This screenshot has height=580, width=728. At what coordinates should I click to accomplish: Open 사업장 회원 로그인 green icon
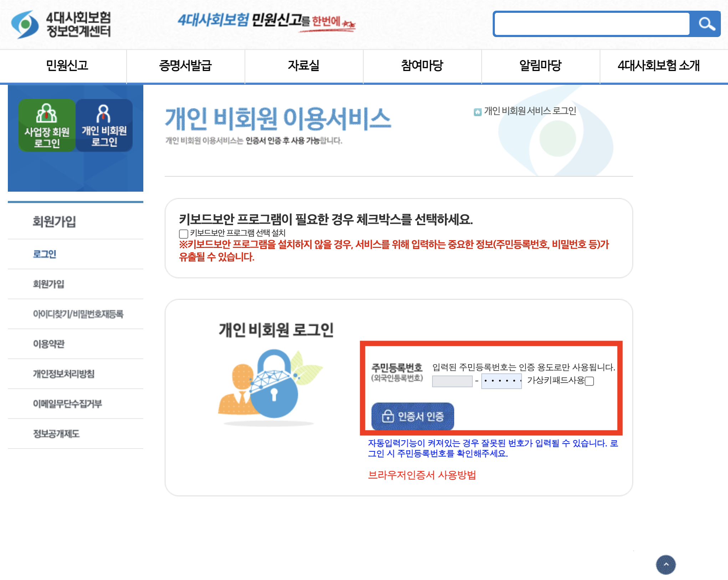pyautogui.click(x=47, y=125)
